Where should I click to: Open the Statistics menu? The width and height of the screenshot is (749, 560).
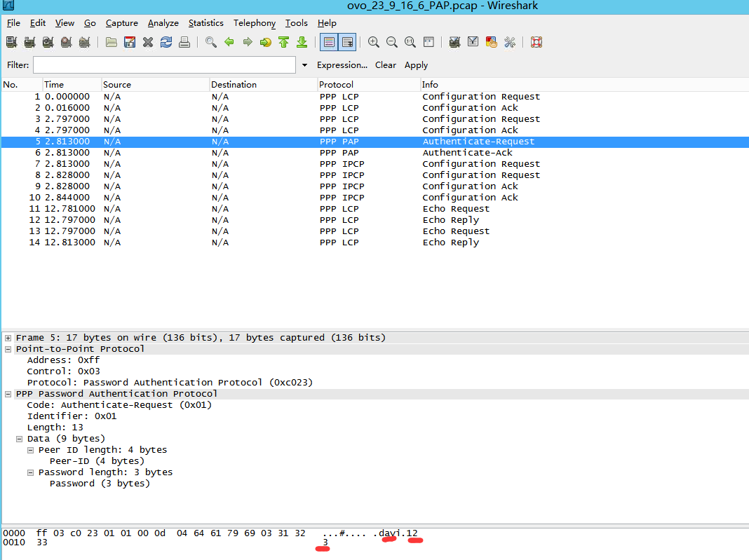[206, 23]
